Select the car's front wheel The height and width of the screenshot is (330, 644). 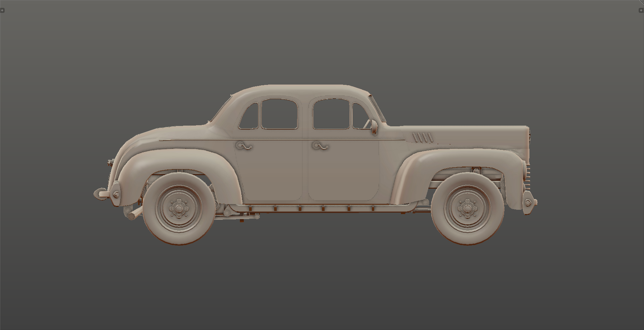[467, 209]
